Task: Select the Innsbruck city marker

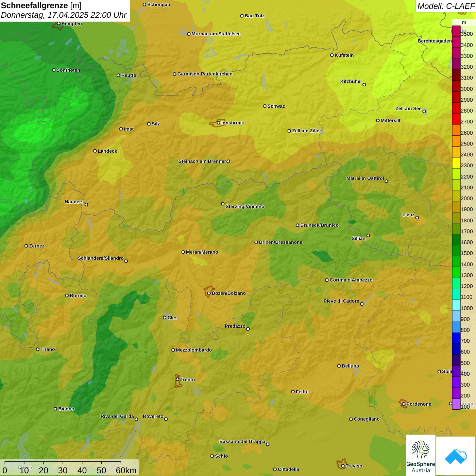Action: 219,123
